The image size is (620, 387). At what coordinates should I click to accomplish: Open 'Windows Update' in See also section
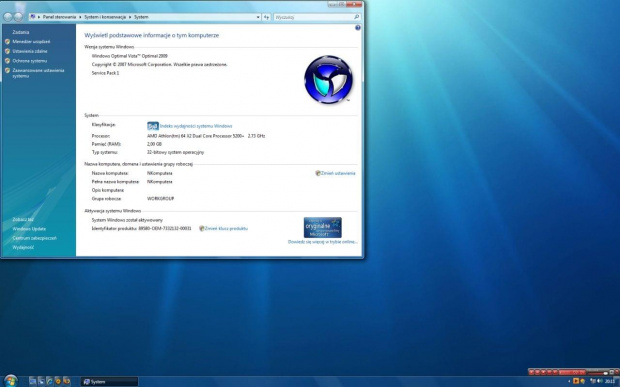tap(29, 229)
